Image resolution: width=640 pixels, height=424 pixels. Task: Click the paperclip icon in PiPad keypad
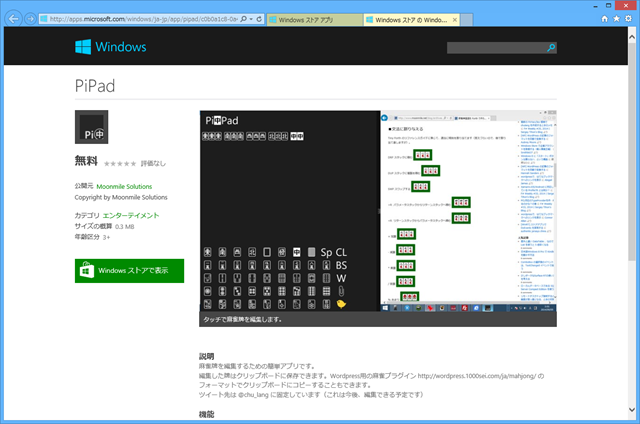(x=341, y=291)
